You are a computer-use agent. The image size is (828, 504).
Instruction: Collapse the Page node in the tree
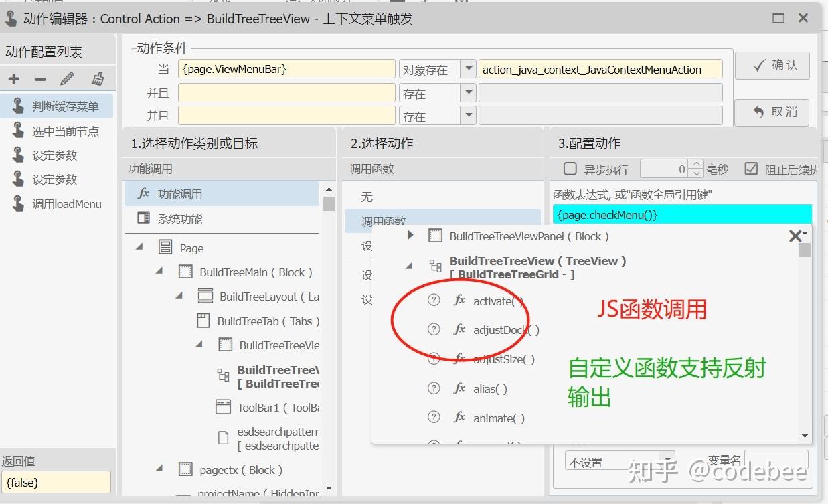pos(139,247)
